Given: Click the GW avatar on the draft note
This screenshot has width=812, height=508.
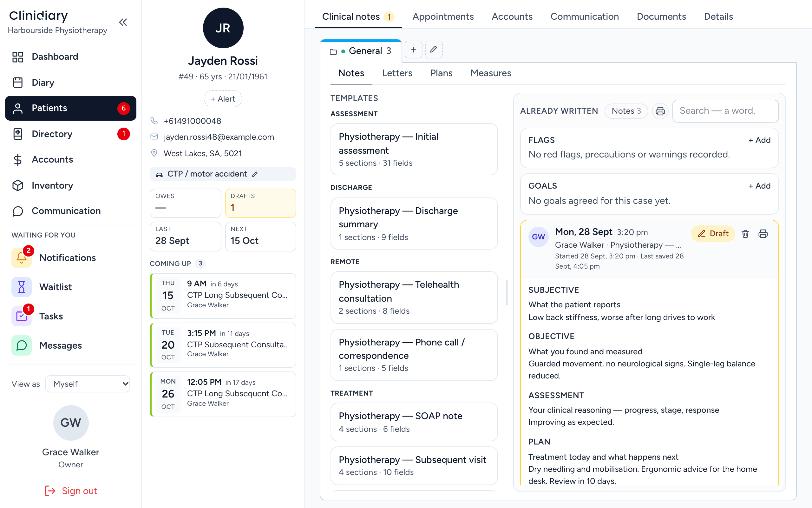Looking at the screenshot, I should pos(539,237).
